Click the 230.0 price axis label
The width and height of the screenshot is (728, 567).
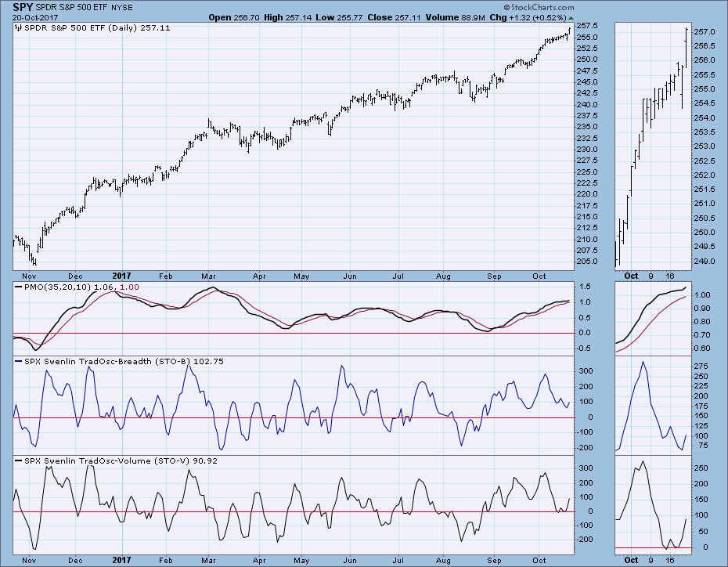[x=588, y=150]
